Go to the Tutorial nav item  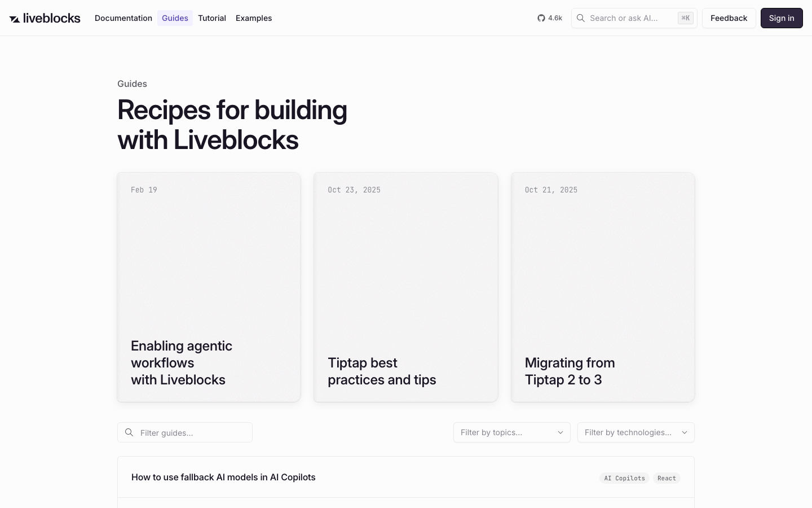212,18
